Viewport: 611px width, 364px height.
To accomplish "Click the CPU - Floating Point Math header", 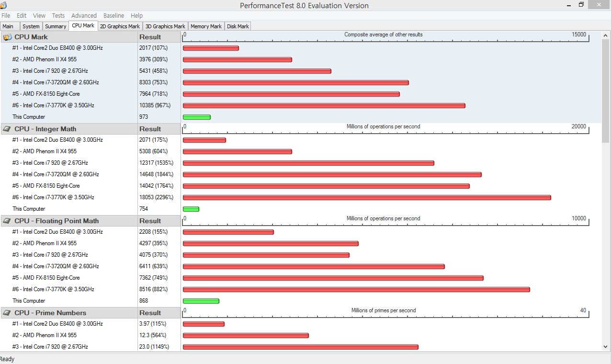I will (x=69, y=221).
